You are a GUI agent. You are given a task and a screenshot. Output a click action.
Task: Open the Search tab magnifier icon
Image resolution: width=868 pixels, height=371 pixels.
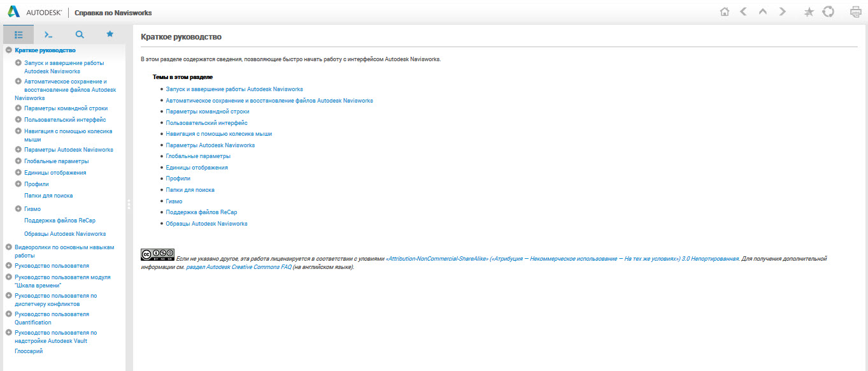pyautogui.click(x=79, y=34)
